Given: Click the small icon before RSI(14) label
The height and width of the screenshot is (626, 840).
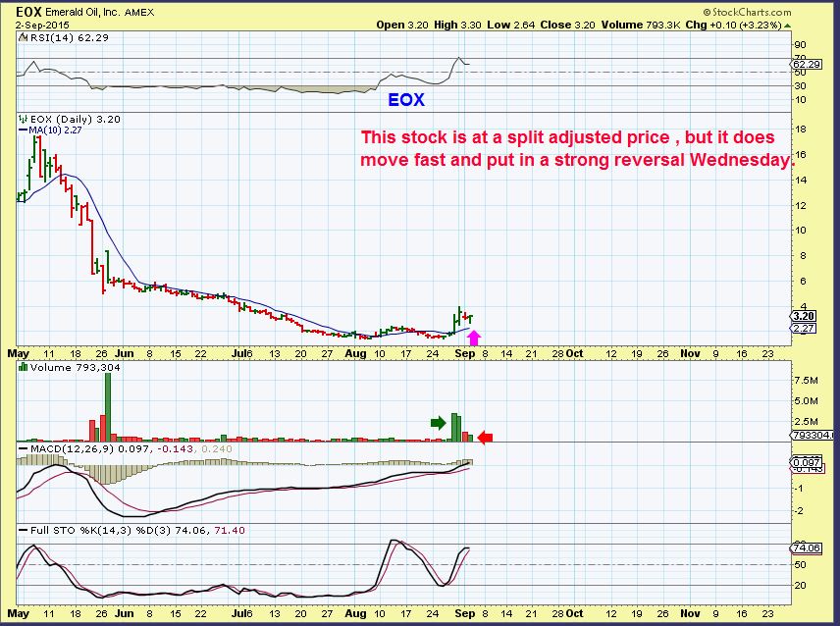Looking at the screenshot, I should pos(23,38).
